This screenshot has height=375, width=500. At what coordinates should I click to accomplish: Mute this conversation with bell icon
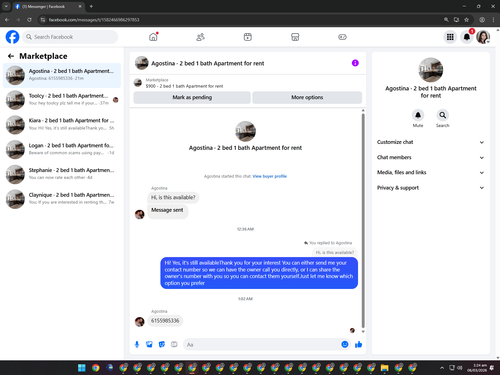[418, 115]
